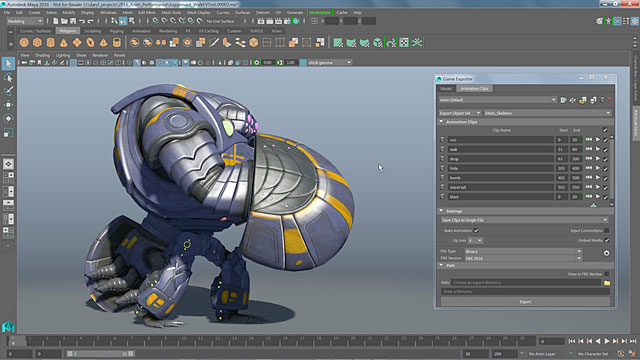Create a polygon torus from the shelf
The width and height of the screenshot is (640, 360).
tap(90, 42)
